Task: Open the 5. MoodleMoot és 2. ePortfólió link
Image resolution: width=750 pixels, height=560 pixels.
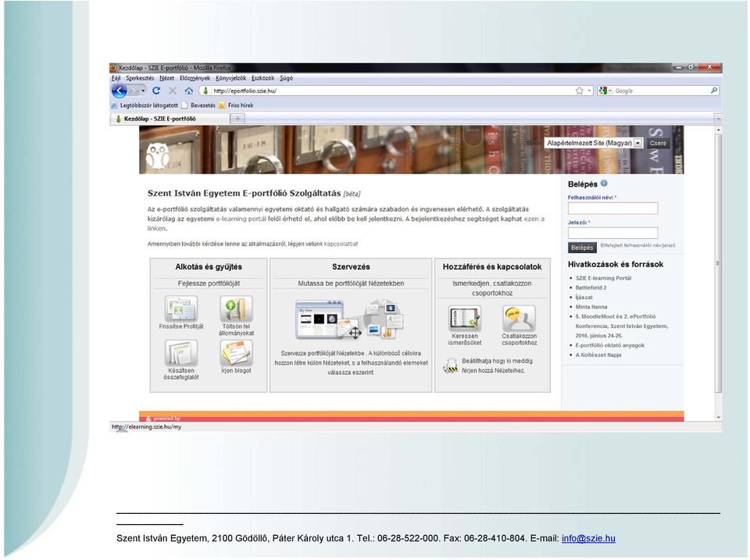Action: pyautogui.click(x=621, y=326)
